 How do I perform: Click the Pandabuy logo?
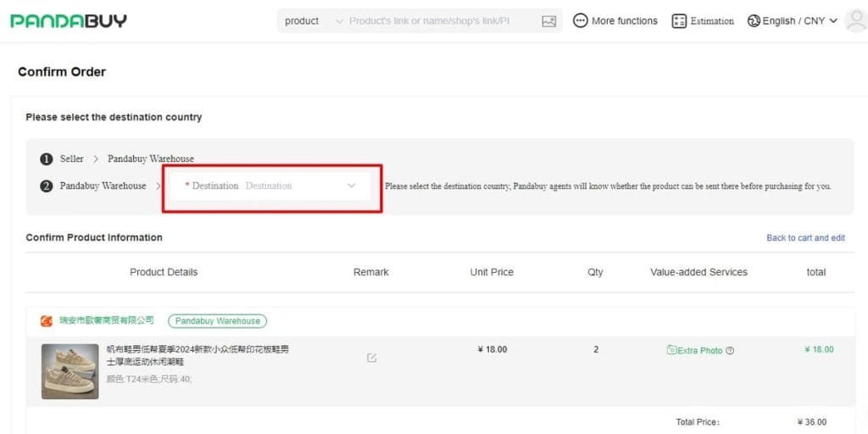pos(69,21)
